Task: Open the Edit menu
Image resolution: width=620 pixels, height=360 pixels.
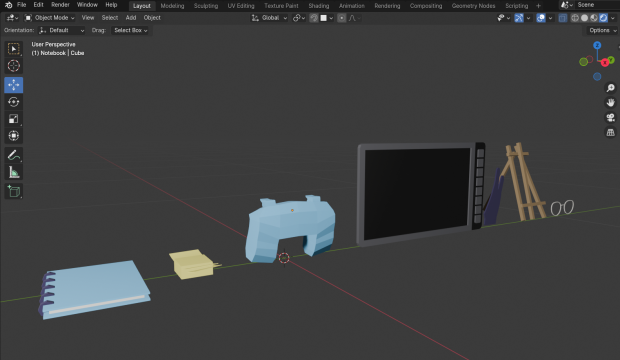Action: [x=38, y=5]
